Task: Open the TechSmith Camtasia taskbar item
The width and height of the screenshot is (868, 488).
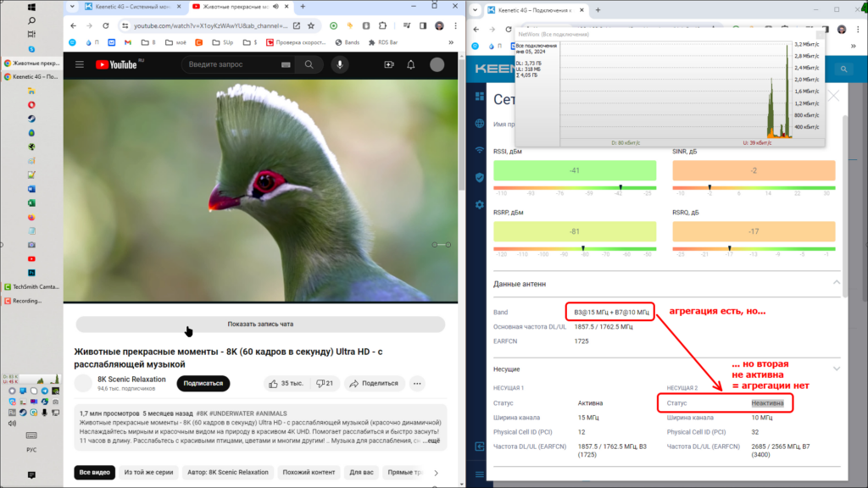Action: 31,286
